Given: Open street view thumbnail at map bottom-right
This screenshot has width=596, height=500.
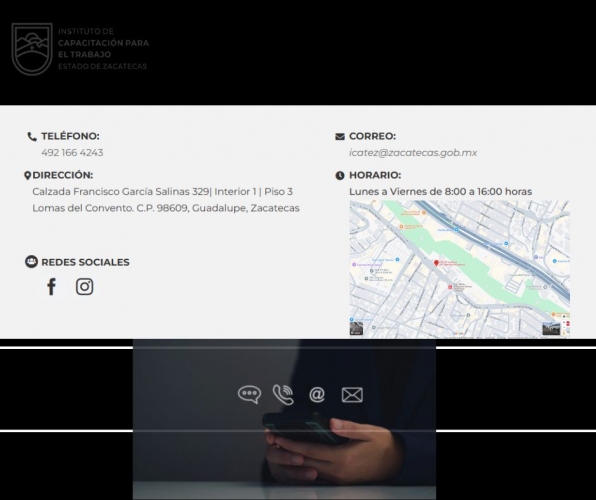Looking at the screenshot, I should coord(551,329).
